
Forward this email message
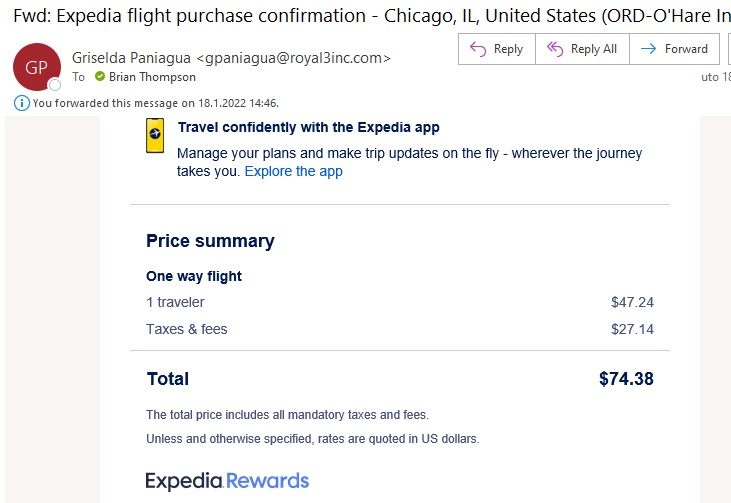tap(674, 49)
